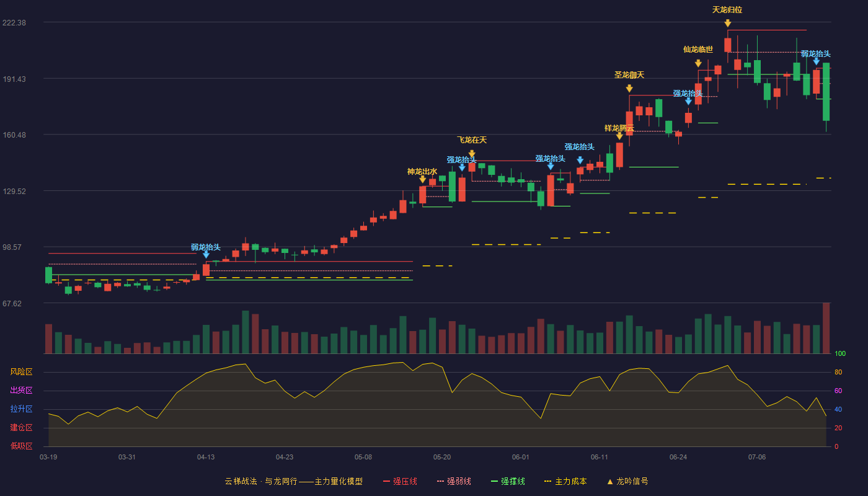Click the 祥龙腾云 signal label
Screen dimensions: 868x496
pyautogui.click(x=619, y=128)
